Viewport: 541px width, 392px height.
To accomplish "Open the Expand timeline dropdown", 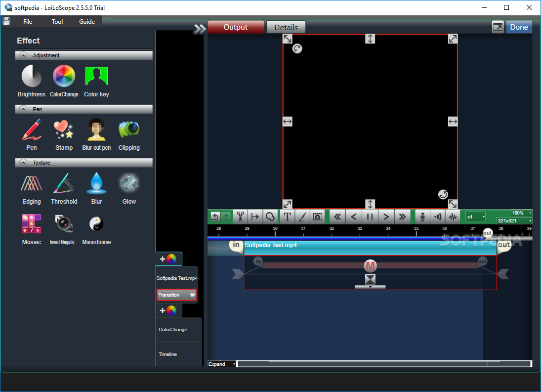I will [x=221, y=364].
